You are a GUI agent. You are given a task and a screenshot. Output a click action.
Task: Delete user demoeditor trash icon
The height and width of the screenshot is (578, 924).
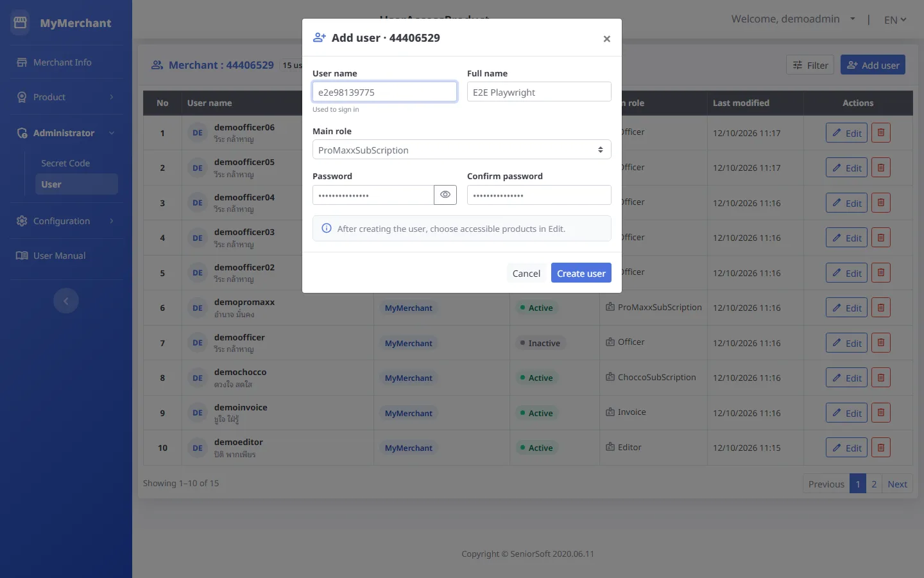click(x=881, y=448)
